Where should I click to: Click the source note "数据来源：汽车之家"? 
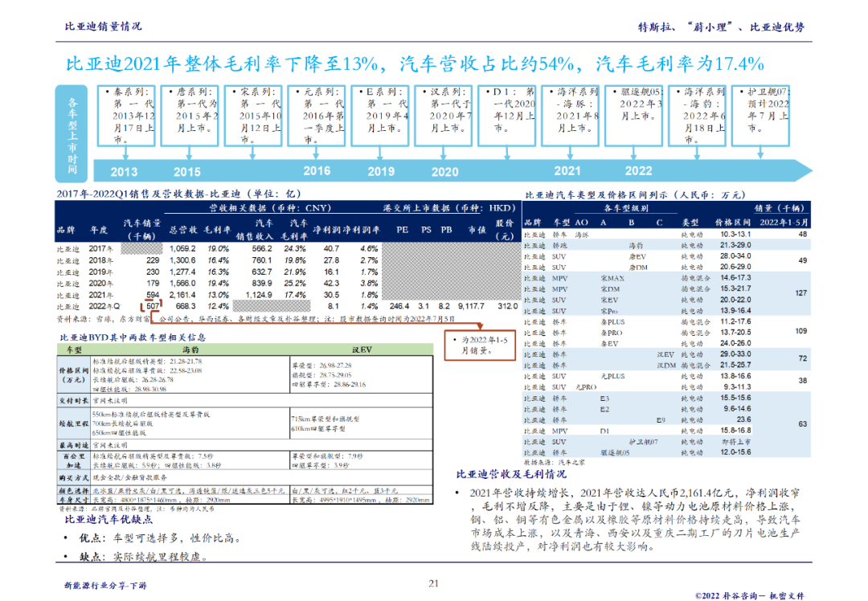[x=554, y=462]
